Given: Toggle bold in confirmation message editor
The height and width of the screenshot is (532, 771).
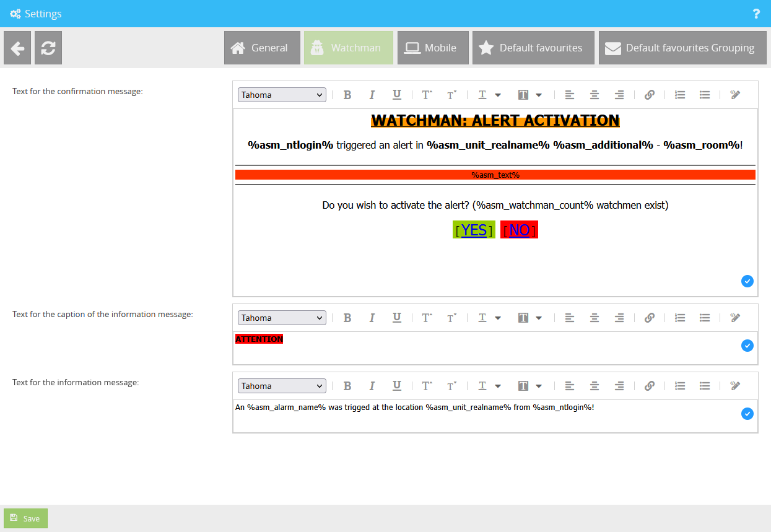Looking at the screenshot, I should 347,95.
